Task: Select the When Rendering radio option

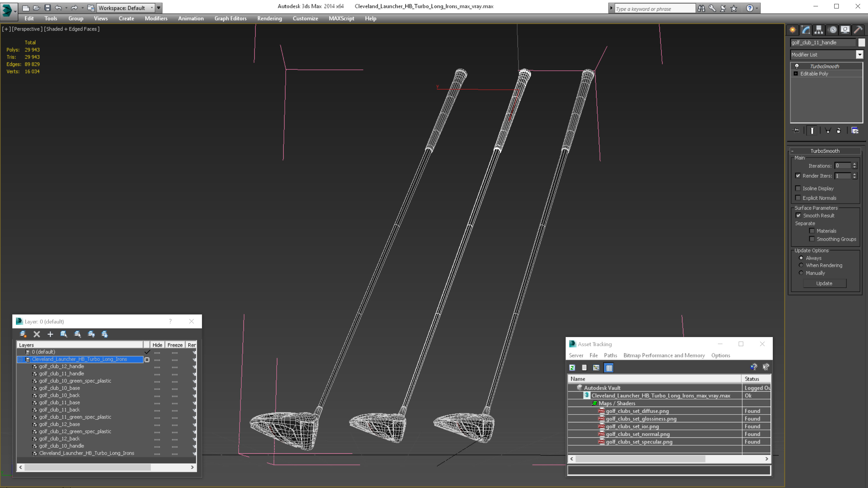Action: click(801, 265)
